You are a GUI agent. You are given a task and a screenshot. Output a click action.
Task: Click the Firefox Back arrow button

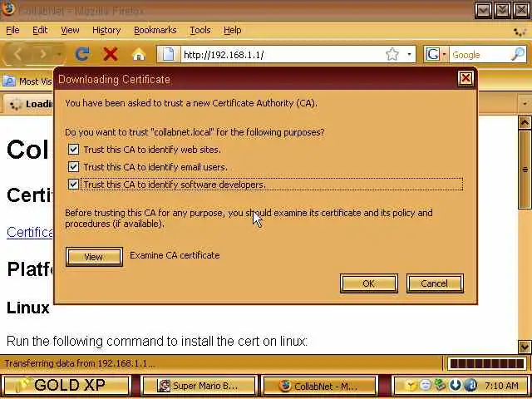tap(17, 54)
